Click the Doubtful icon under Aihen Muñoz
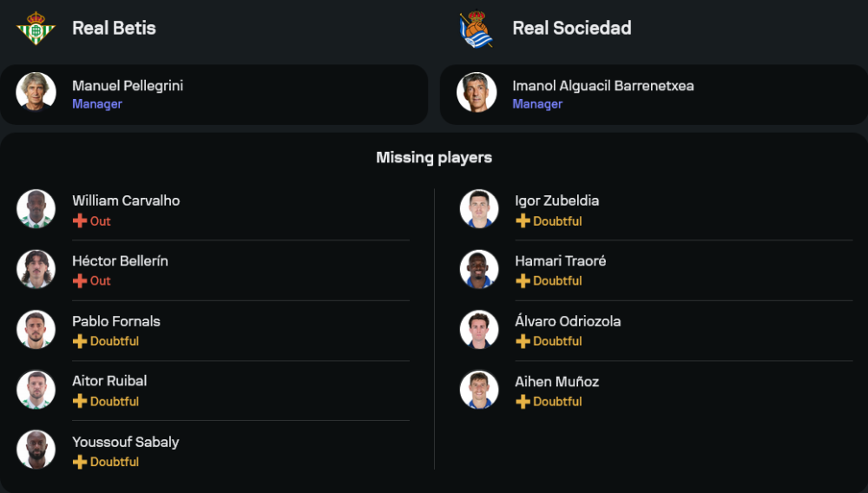The height and width of the screenshot is (493, 868). click(x=523, y=402)
